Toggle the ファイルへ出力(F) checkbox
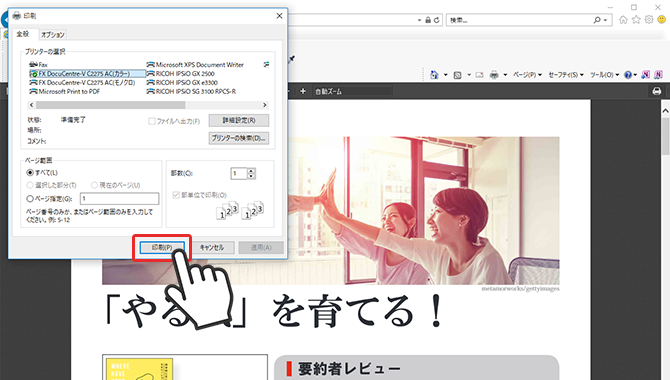 coord(152,121)
